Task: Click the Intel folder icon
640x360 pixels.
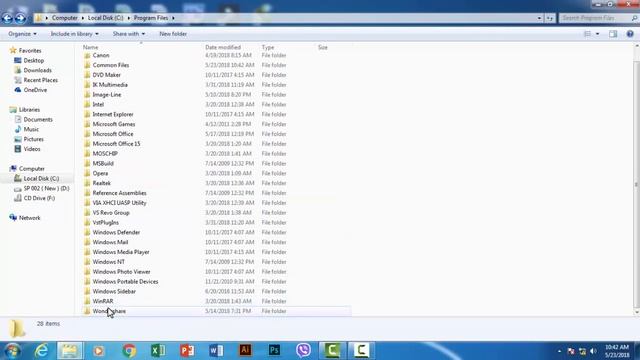Action: 87,104
